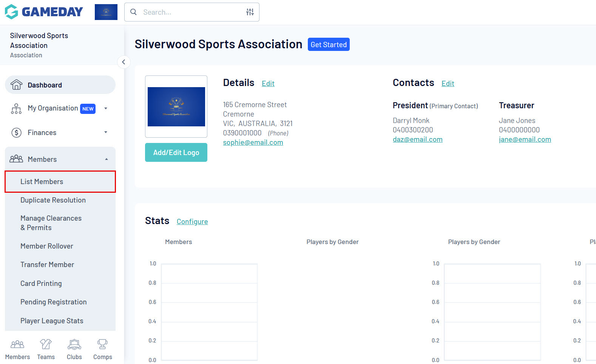The height and width of the screenshot is (364, 596).
Task: Email the Treasurer at jane@email.com
Action: (525, 140)
